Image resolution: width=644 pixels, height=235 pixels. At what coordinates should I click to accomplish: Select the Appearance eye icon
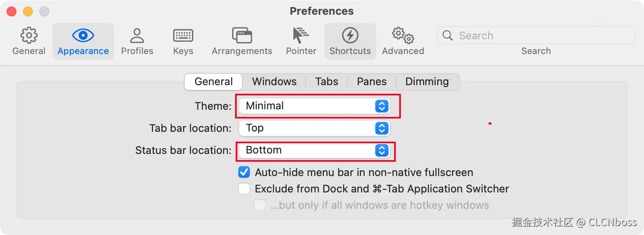click(83, 36)
